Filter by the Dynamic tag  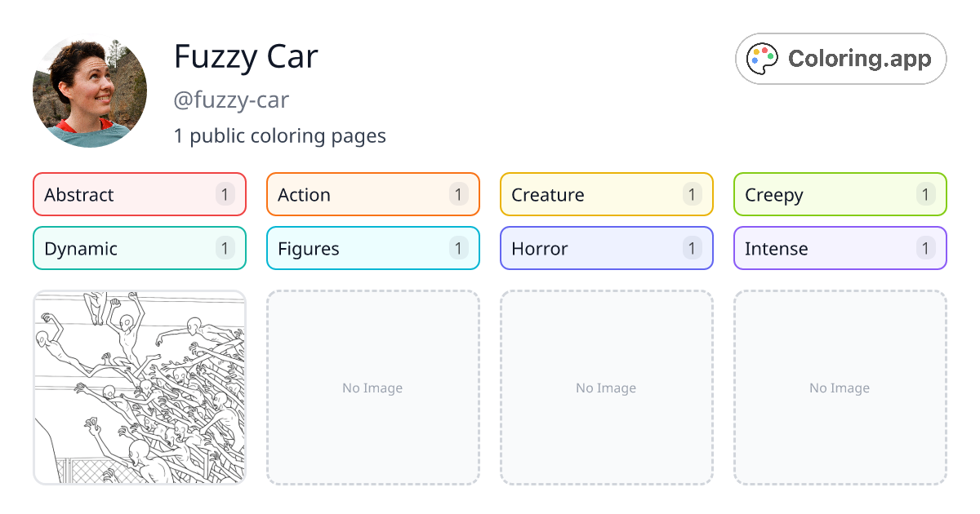point(140,248)
